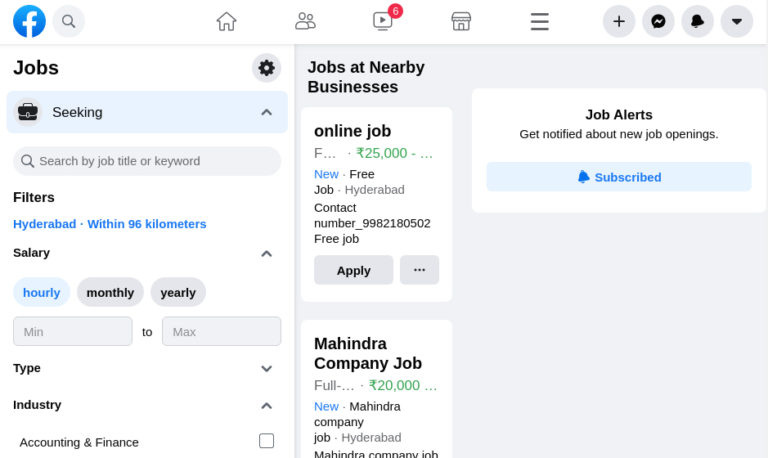Open Jobs settings gear icon
This screenshot has width=768, height=458.
click(x=266, y=68)
